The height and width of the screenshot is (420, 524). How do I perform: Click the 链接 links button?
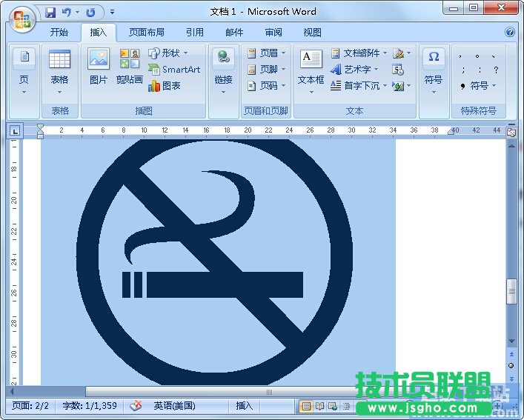pyautogui.click(x=223, y=71)
